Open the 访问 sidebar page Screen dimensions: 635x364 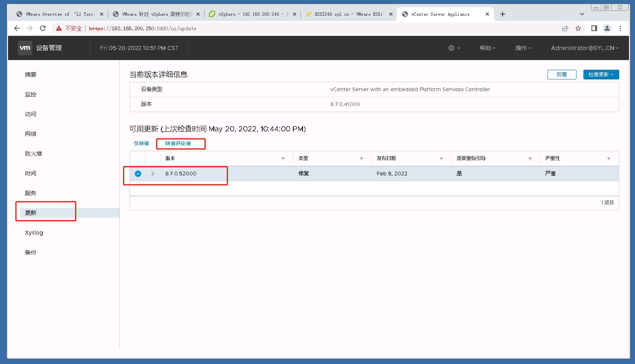click(31, 114)
